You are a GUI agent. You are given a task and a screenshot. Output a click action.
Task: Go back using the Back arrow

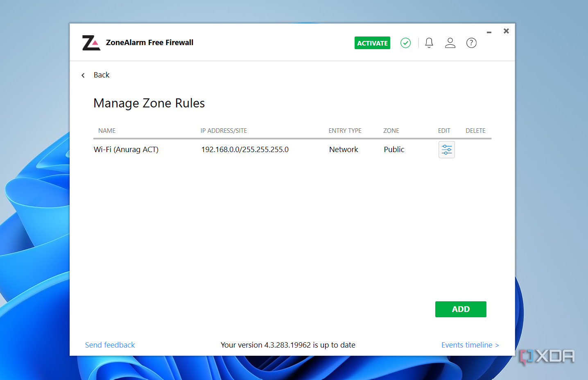83,75
